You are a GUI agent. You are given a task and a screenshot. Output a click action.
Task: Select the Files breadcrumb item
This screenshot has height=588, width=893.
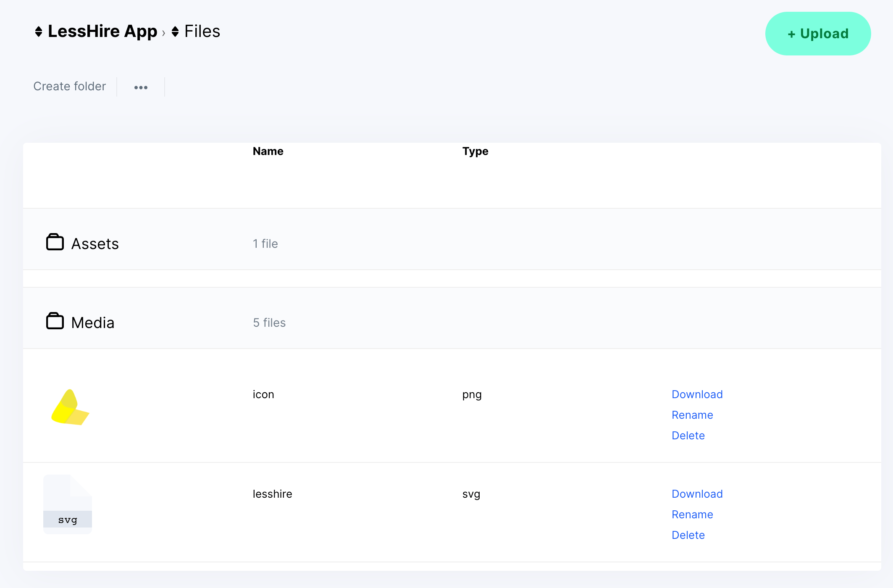202,31
